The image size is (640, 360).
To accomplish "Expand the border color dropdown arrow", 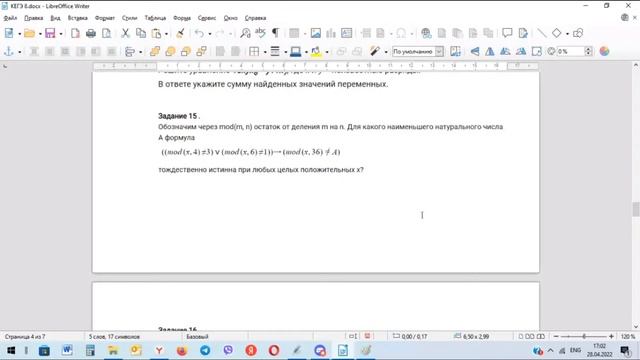I will point(306,52).
